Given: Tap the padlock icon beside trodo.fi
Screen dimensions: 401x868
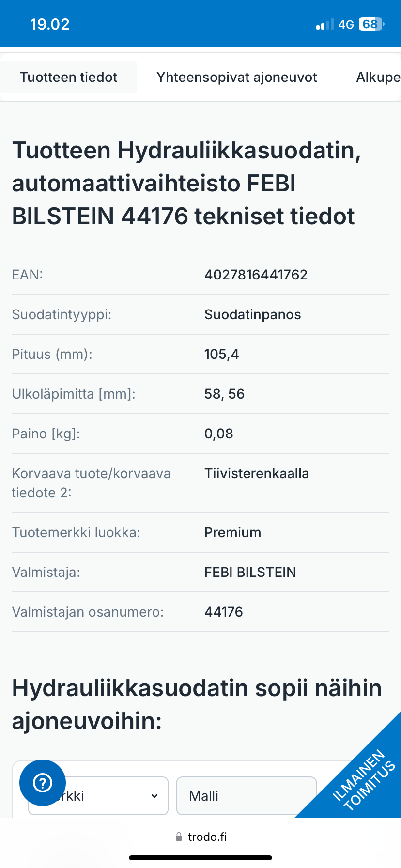Looking at the screenshot, I should 179,837.
